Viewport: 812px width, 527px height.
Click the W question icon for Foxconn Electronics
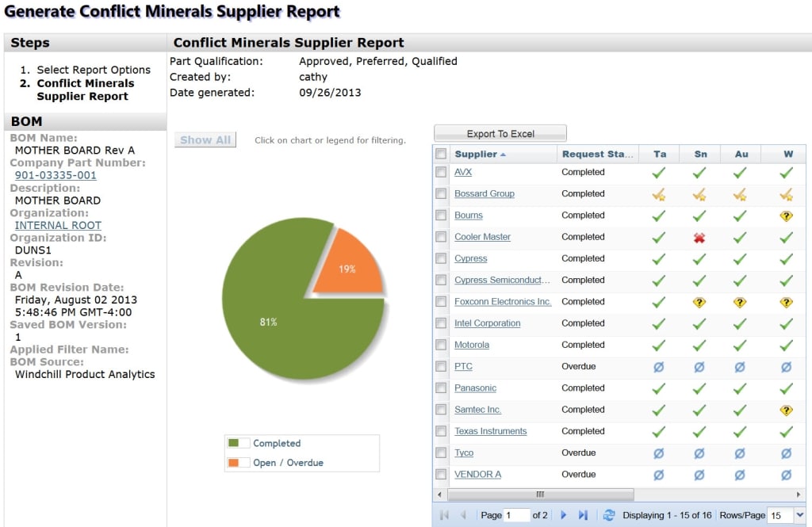point(786,302)
